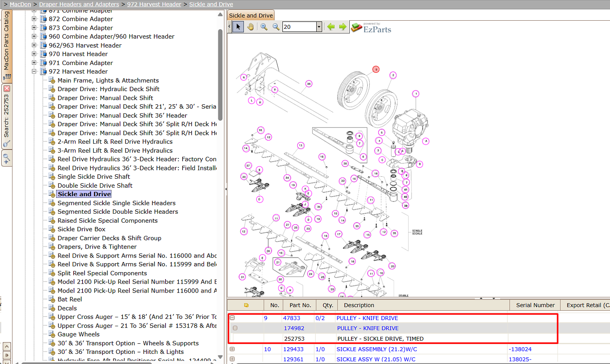This screenshot has width=610, height=364.
Task: Open part number 129361 link
Action: tap(293, 359)
